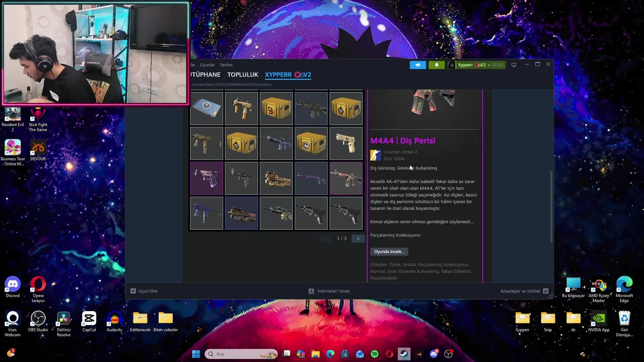Select the yellow case with round emblem
Screen dimensions: 644x362
pos(311,143)
